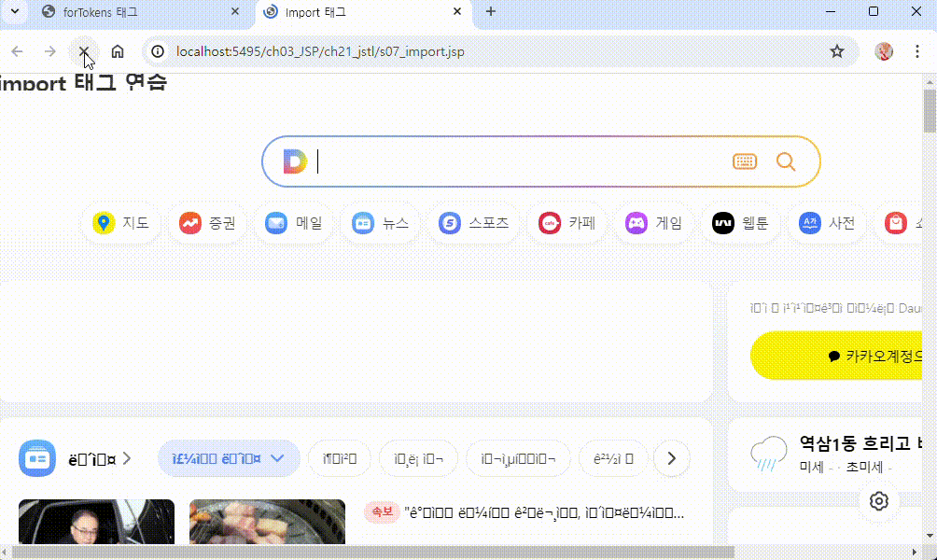Screen dimensions: 937x560
Task: Bookmark this page with star icon
Action: (x=836, y=51)
